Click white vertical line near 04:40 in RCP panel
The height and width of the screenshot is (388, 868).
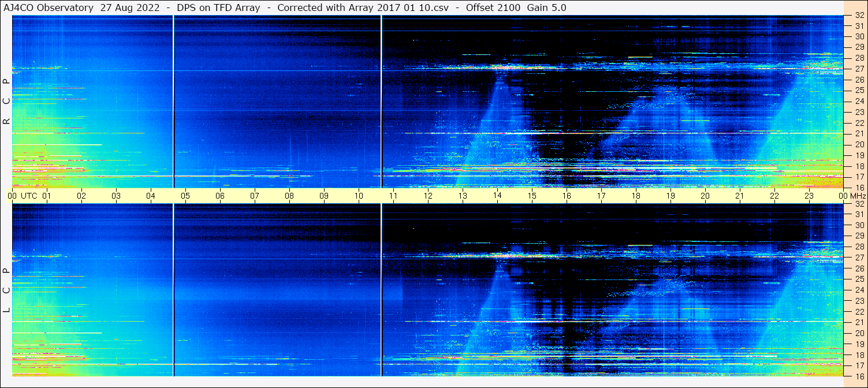173,101
